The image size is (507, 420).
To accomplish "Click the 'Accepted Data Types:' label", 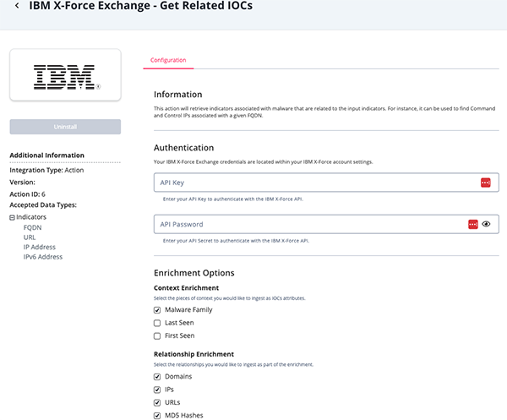I will [x=43, y=205].
